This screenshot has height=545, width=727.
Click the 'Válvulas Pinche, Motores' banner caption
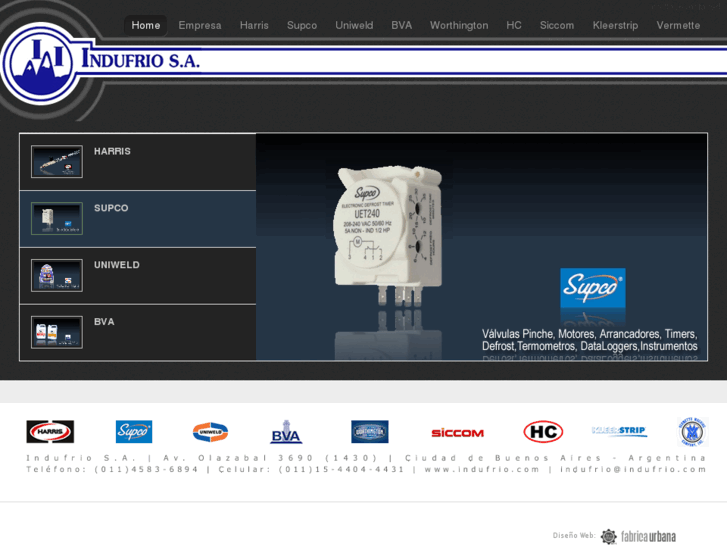590,340
